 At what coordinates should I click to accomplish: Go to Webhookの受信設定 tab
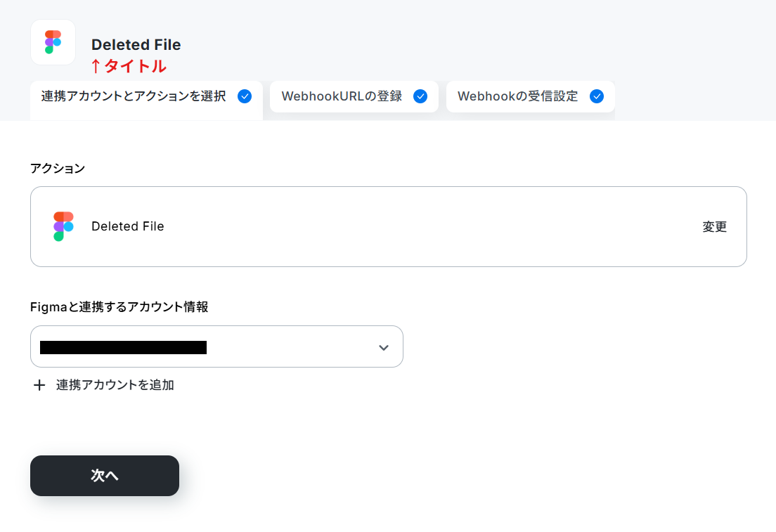coord(531,96)
